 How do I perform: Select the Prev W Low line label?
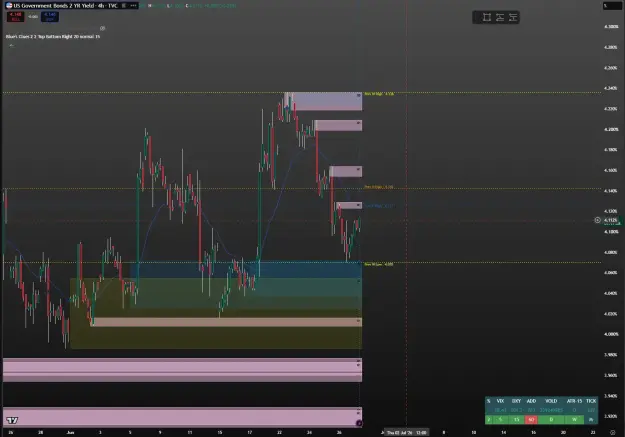coord(379,264)
